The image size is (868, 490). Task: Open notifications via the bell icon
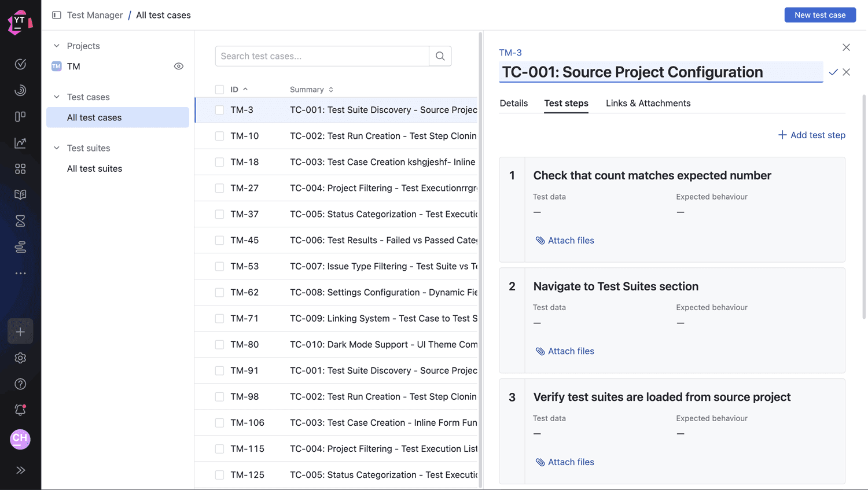[20, 410]
